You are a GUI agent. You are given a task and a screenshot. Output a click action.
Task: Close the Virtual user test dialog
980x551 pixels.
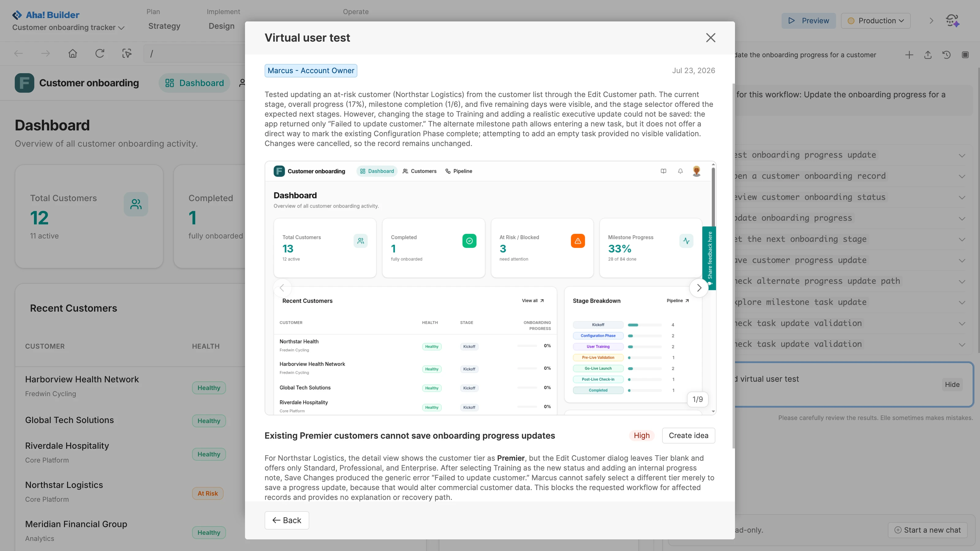point(710,38)
